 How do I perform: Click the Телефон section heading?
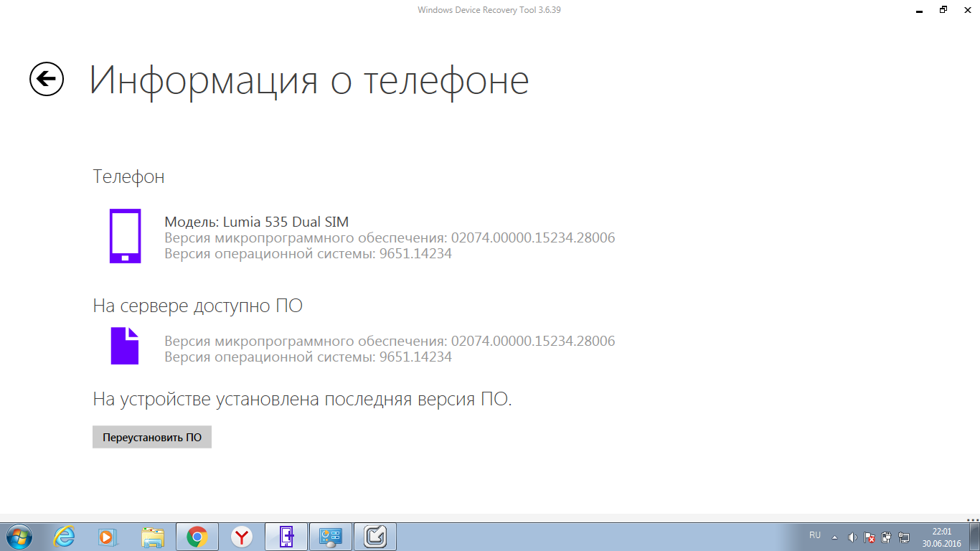pyautogui.click(x=129, y=176)
